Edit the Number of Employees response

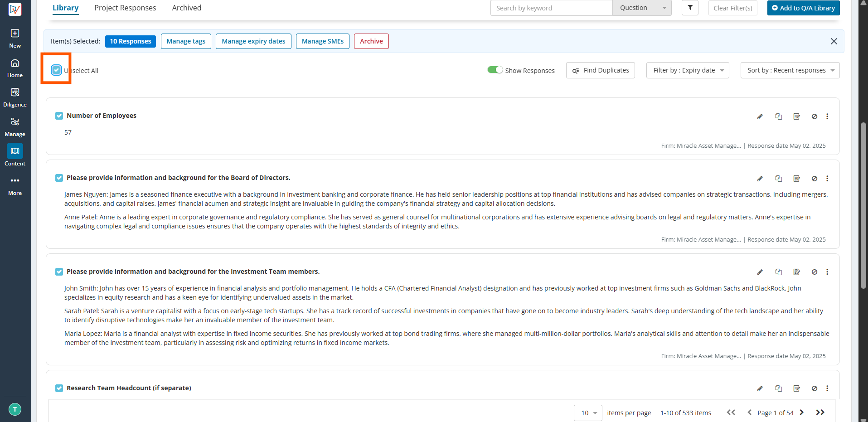click(x=760, y=116)
